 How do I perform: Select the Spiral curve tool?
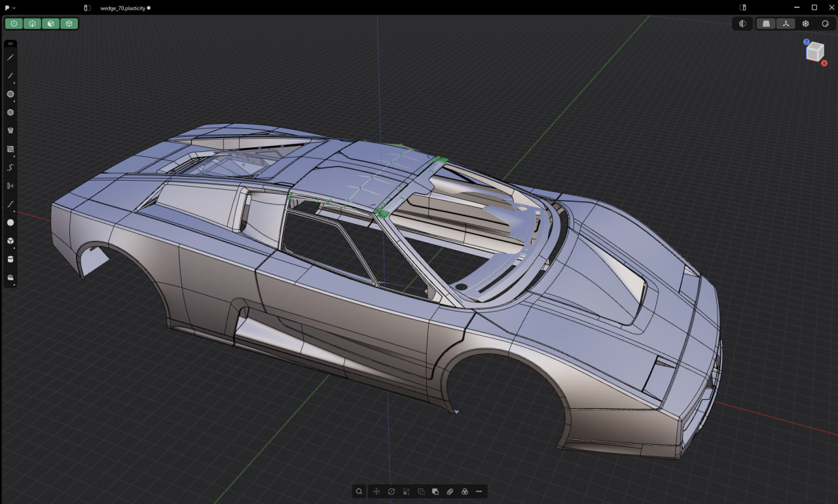[x=10, y=168]
